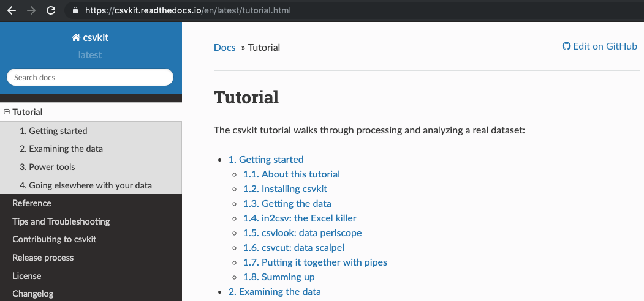Open the csvkit home link in sidebar

point(90,38)
